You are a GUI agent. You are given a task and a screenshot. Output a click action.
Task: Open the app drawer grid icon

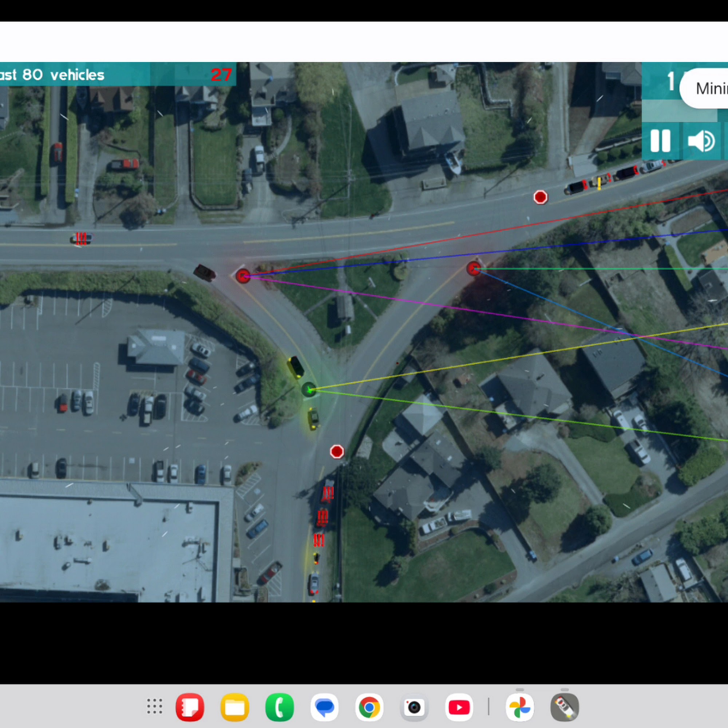(x=154, y=706)
